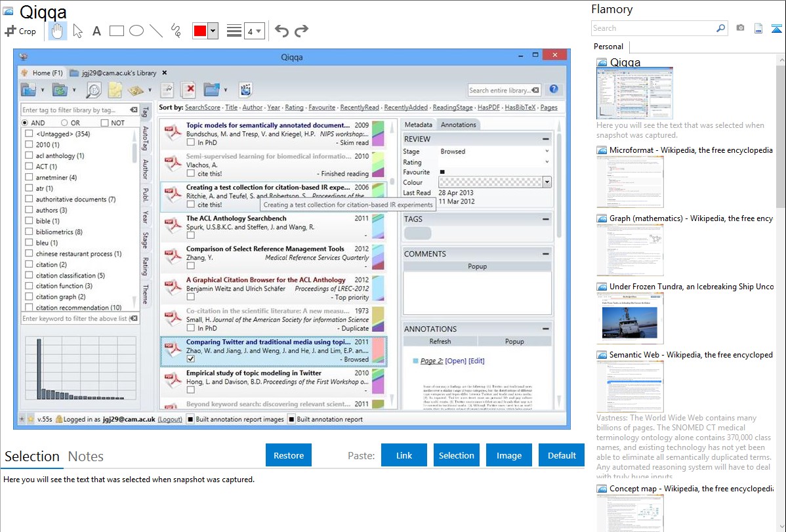Switch to the Metadata tab
The height and width of the screenshot is (532, 786).
[418, 125]
